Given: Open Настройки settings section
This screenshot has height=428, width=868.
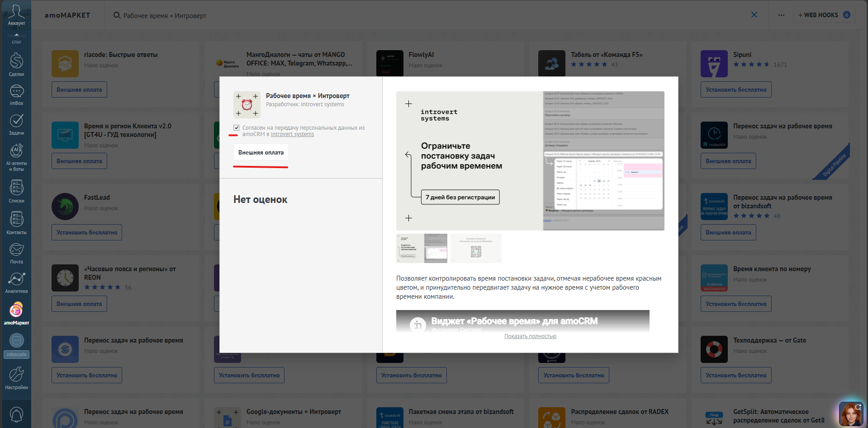Looking at the screenshot, I should (x=16, y=378).
